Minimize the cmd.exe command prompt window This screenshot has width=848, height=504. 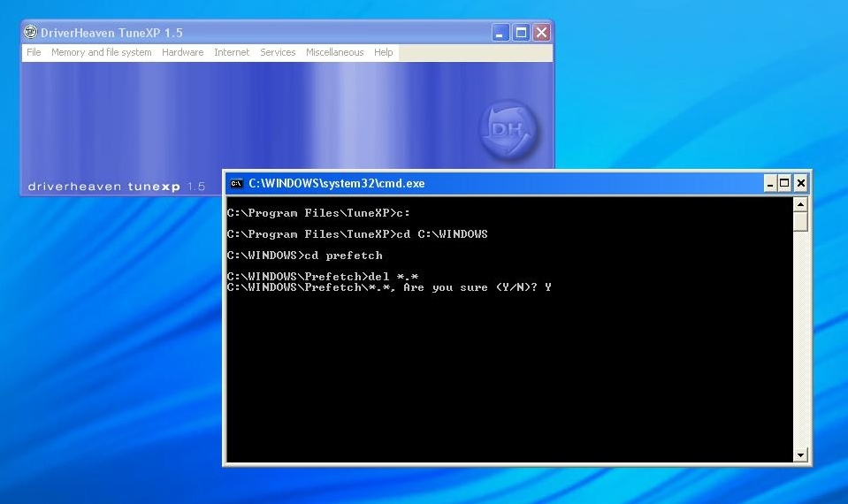[770, 184]
